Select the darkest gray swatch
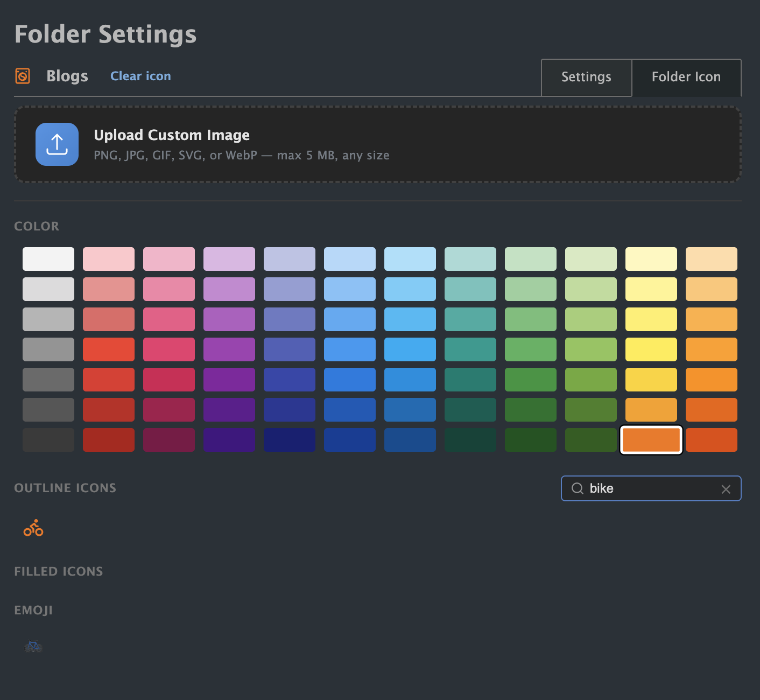Viewport: 760px width, 700px height. coord(48,440)
